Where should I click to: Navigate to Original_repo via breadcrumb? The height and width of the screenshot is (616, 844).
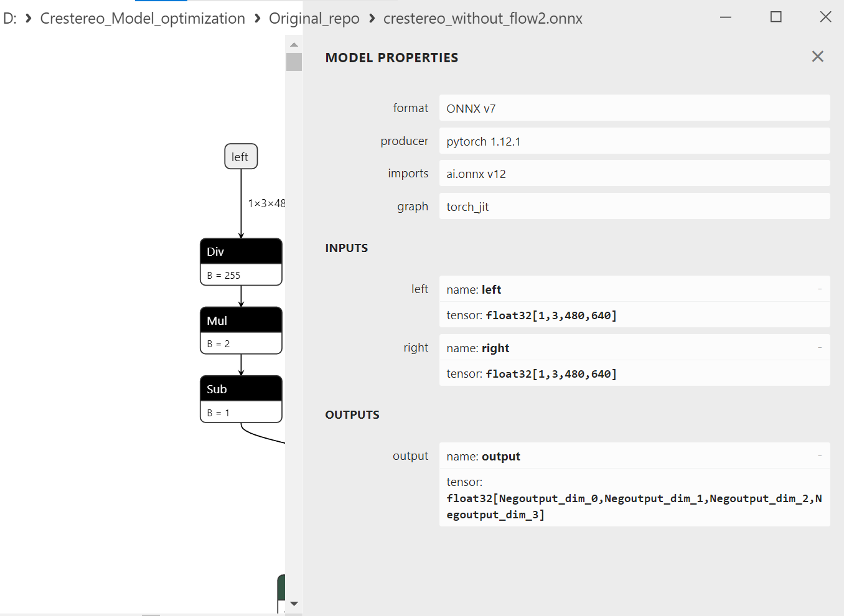(x=314, y=18)
